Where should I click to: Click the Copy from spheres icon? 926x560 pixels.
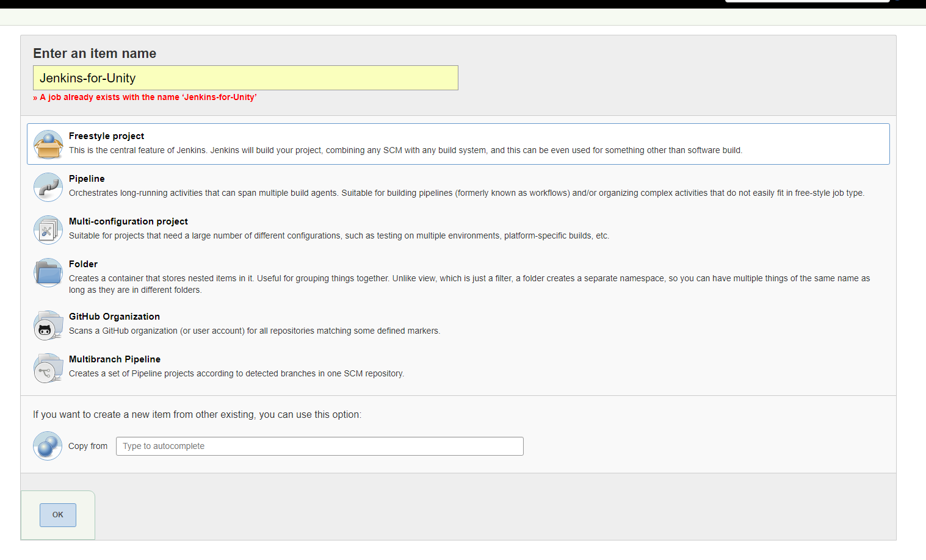tap(48, 446)
